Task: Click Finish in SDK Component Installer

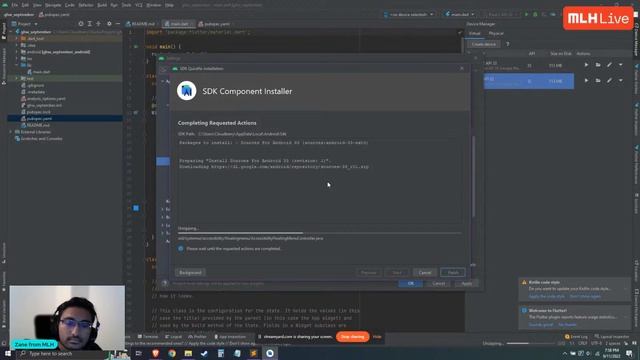Action: [453, 273]
